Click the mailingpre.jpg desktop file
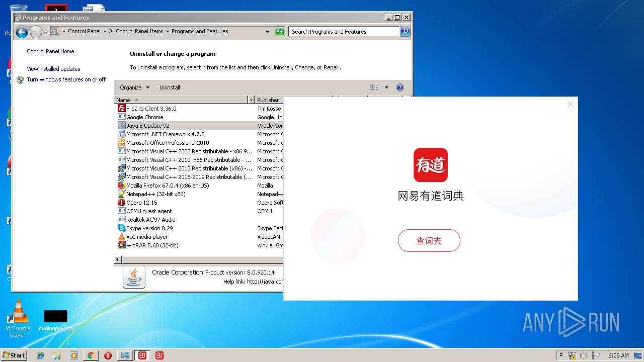This screenshot has height=362, width=644. 55,320
